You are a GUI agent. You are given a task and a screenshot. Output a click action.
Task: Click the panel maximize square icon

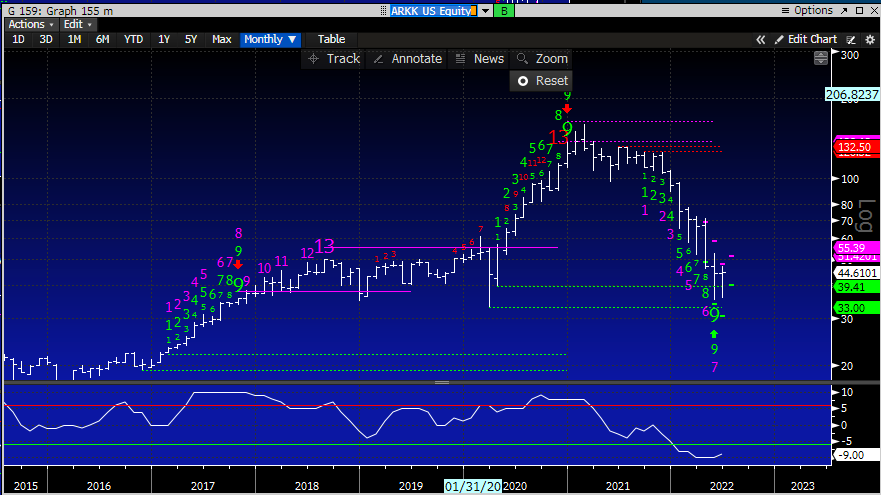point(859,11)
